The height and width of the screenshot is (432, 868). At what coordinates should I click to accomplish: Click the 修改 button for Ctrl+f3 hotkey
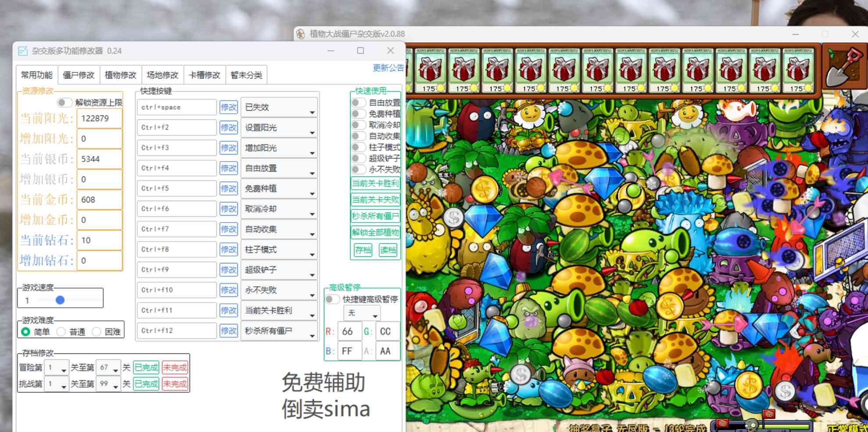(229, 148)
